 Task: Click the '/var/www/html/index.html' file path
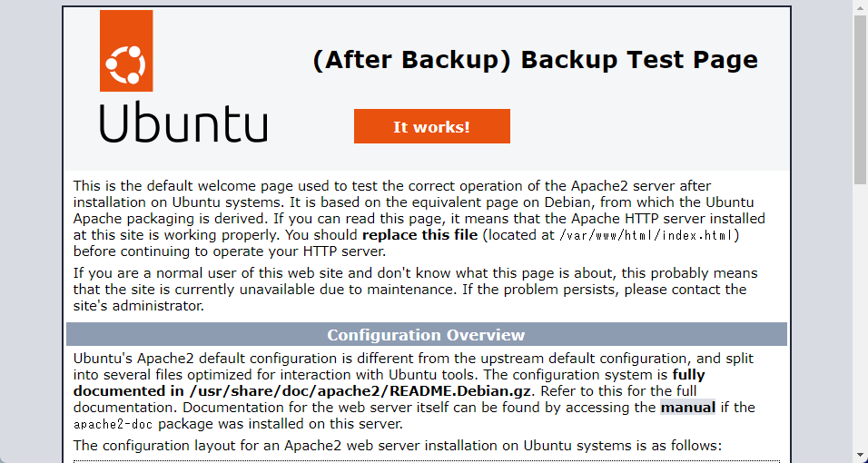[x=646, y=235]
